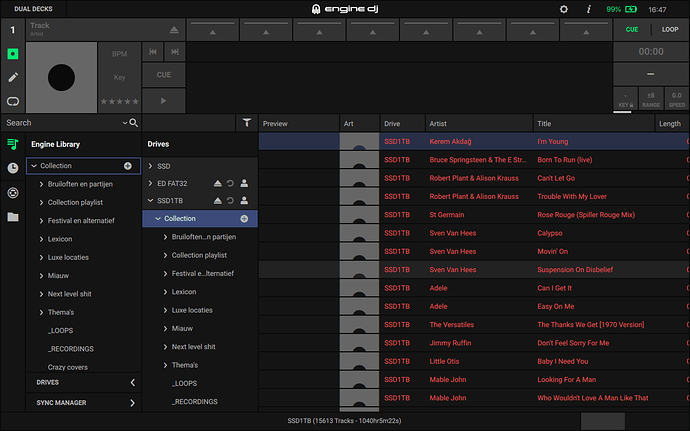
Task: Eject the loaded track with eject icon
Action: click(x=174, y=30)
